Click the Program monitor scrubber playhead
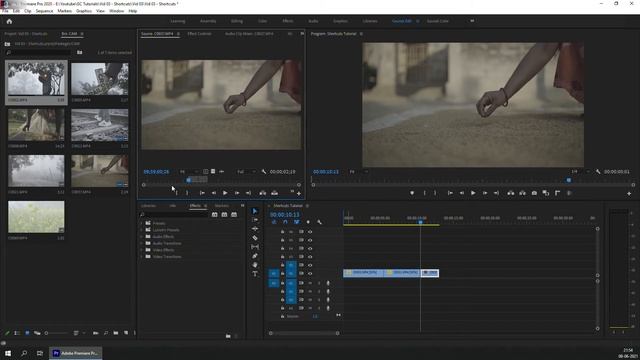The width and height of the screenshot is (640, 360). 569,180
